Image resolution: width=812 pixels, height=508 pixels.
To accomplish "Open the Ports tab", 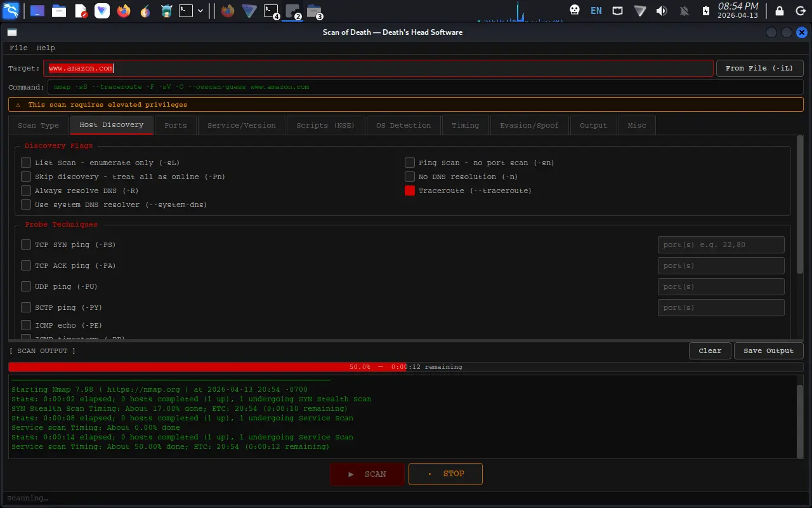I will tap(176, 125).
